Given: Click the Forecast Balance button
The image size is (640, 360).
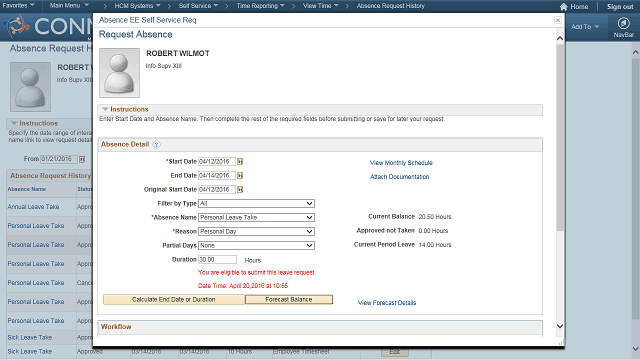Looking at the screenshot, I should tap(289, 300).
